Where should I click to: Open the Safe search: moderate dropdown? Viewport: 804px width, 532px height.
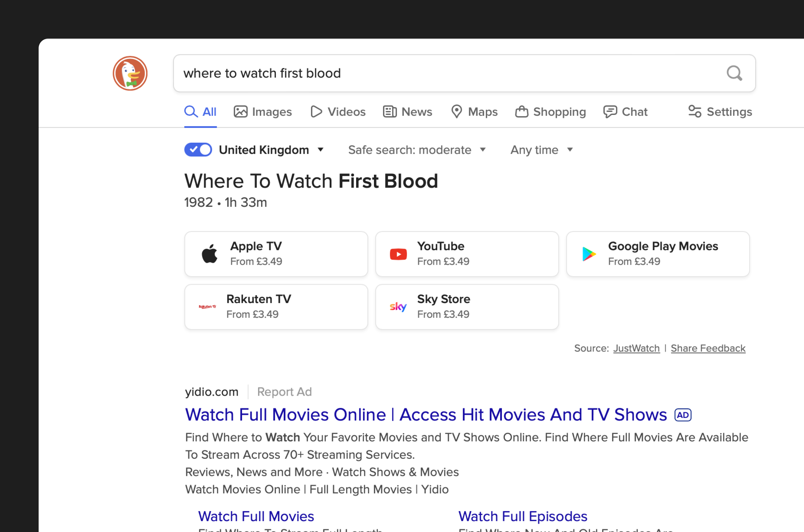pos(417,150)
